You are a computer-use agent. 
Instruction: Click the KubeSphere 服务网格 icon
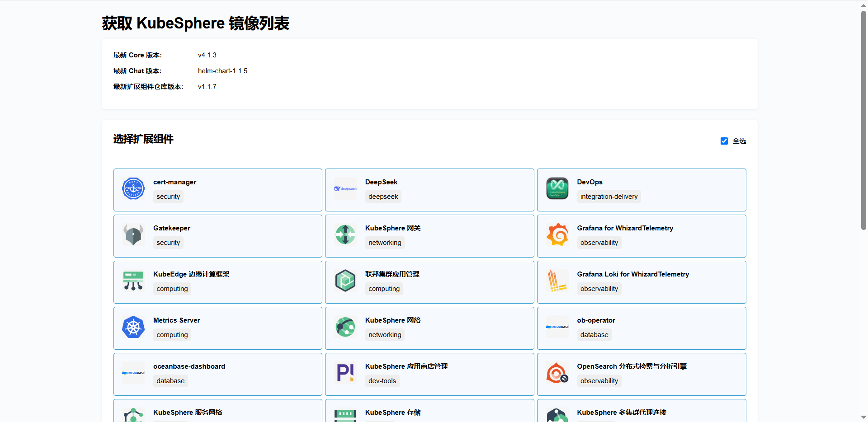(x=133, y=415)
